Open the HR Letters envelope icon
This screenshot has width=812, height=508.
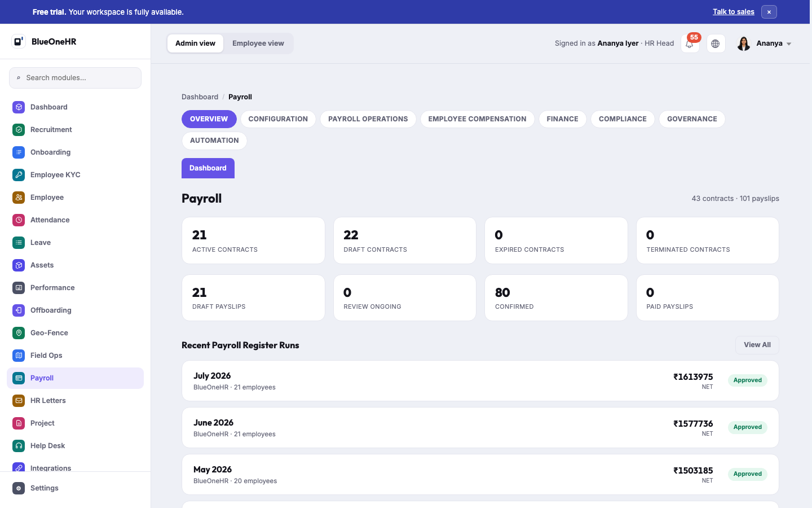(19, 401)
